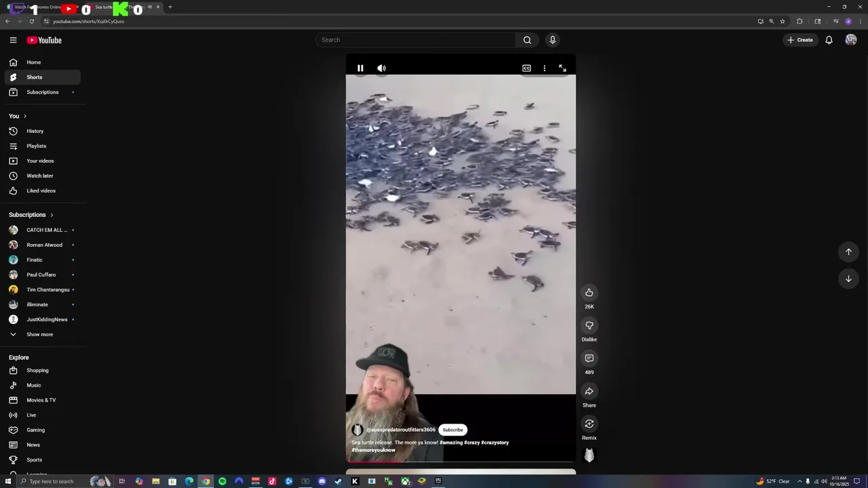Go to the previous Short

(848, 251)
